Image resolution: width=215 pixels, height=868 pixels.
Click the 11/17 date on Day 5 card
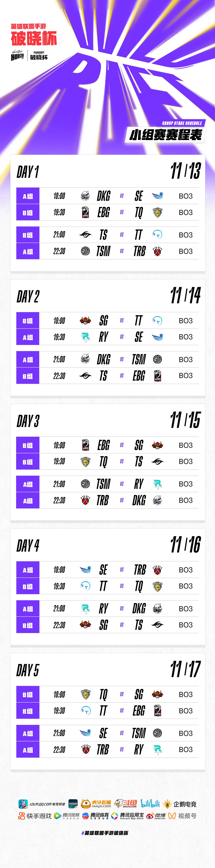(x=185, y=669)
